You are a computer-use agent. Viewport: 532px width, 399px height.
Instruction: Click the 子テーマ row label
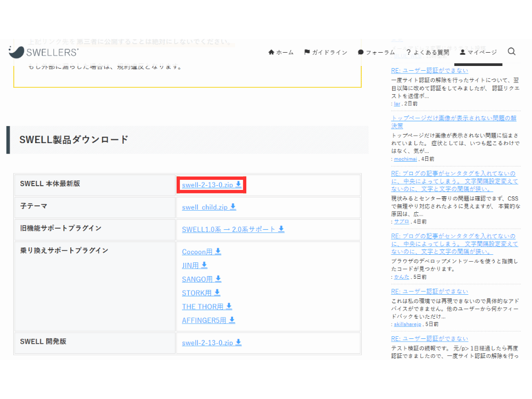tap(34, 206)
